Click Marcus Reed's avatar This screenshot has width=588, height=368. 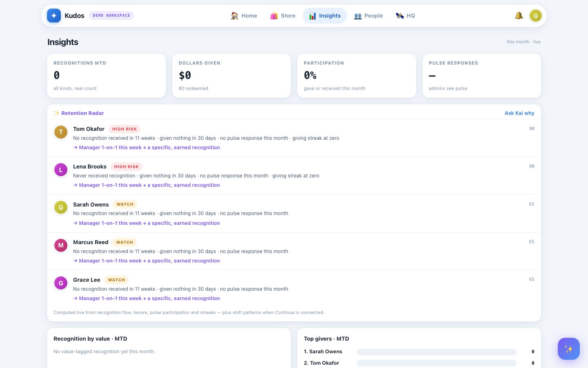pyautogui.click(x=61, y=245)
